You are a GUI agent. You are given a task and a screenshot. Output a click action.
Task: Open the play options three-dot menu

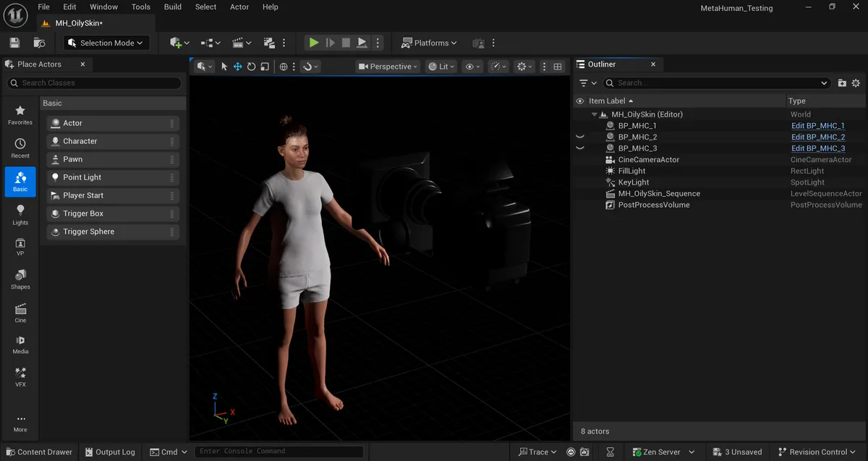pos(378,43)
